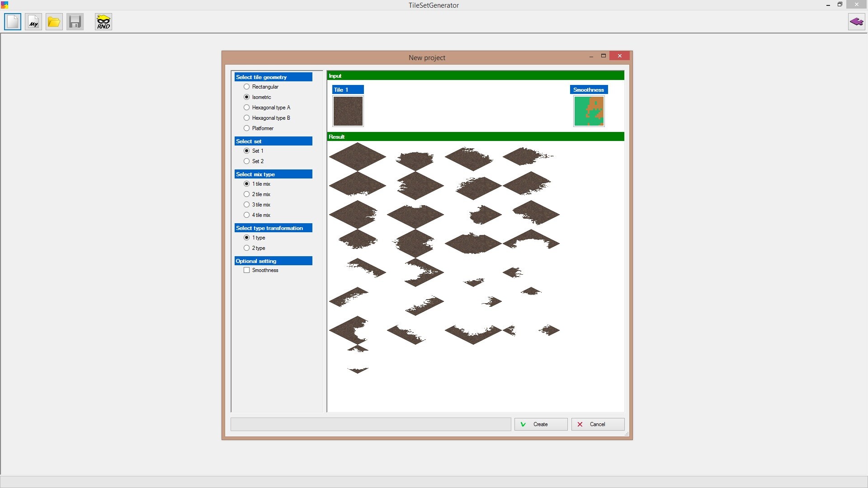Click the full diamond tile in Result
This screenshot has width=868, height=488.
click(x=358, y=157)
